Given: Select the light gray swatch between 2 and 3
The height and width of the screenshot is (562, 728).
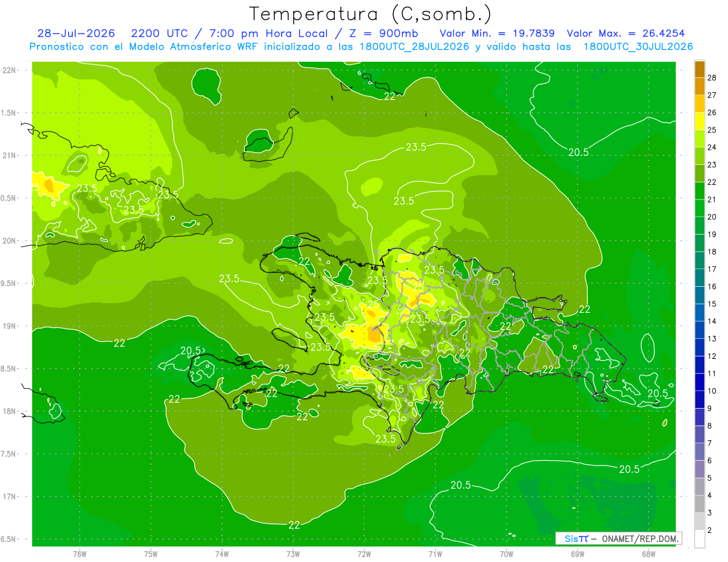Looking at the screenshot, I should point(699,522).
